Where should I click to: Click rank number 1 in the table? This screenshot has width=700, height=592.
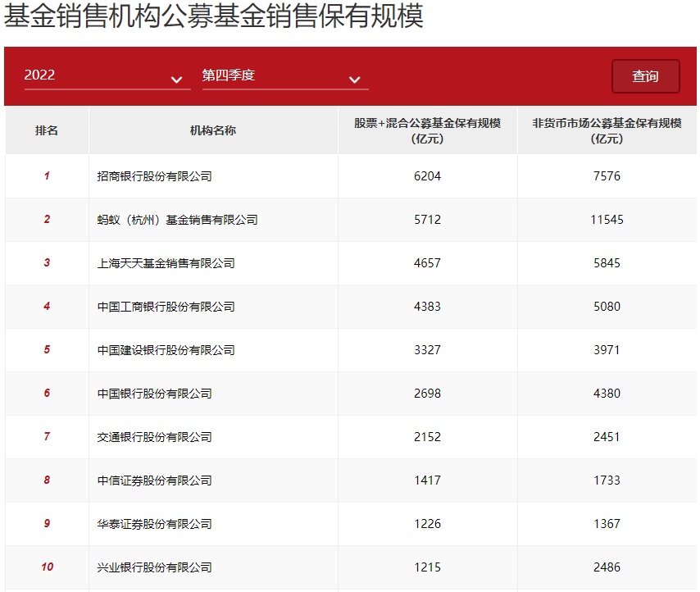click(x=47, y=176)
